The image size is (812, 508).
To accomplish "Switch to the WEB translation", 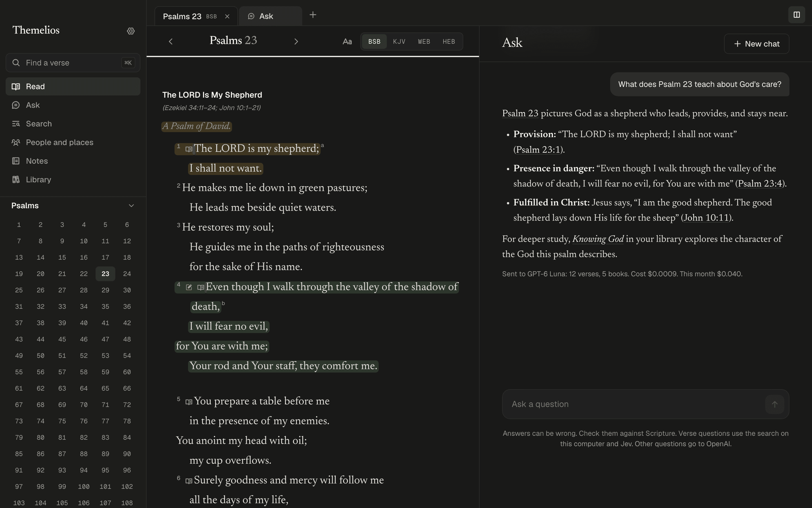I will [x=424, y=42].
